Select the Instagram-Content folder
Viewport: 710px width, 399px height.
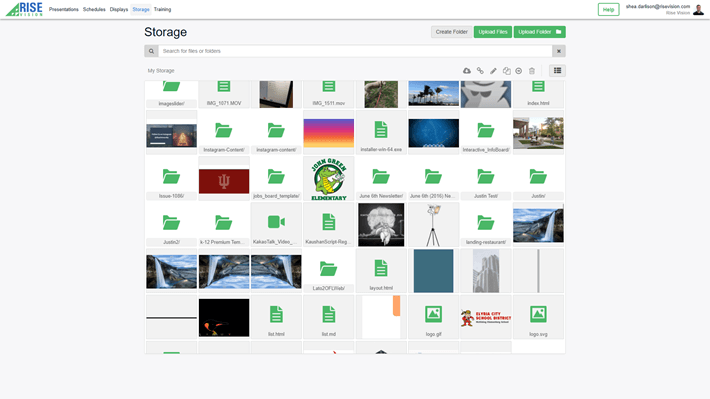pyautogui.click(x=224, y=132)
